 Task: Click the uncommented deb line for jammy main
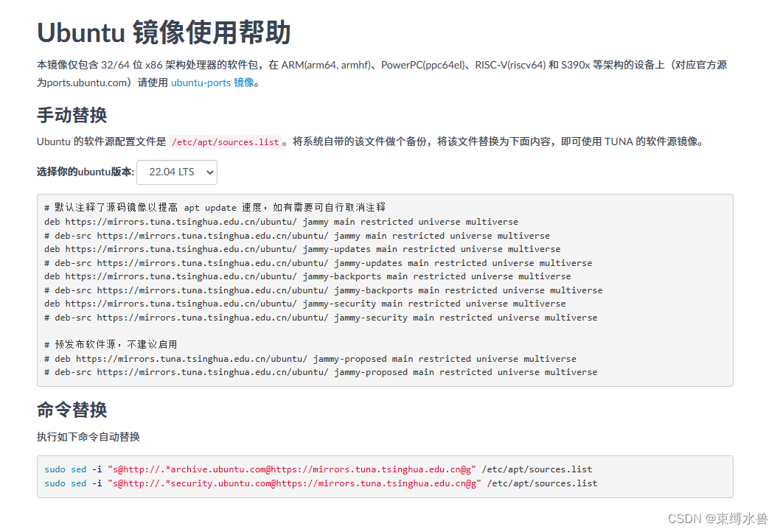click(281, 222)
